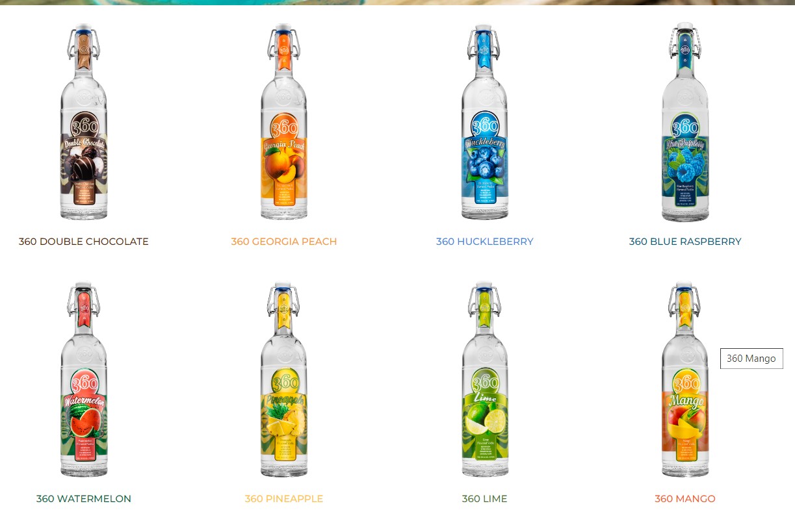Click the 360 PINEAPPLE title link
Image resolution: width=795 pixels, height=532 pixels.
pos(284,499)
